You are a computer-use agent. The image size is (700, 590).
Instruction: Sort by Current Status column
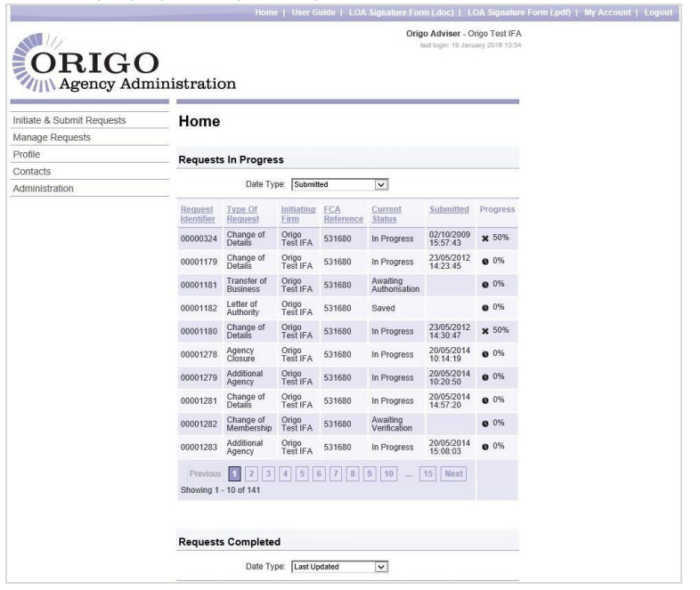tap(387, 214)
